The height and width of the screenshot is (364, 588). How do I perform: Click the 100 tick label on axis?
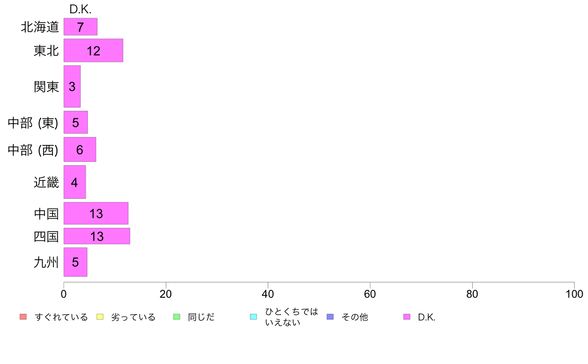[574, 294]
